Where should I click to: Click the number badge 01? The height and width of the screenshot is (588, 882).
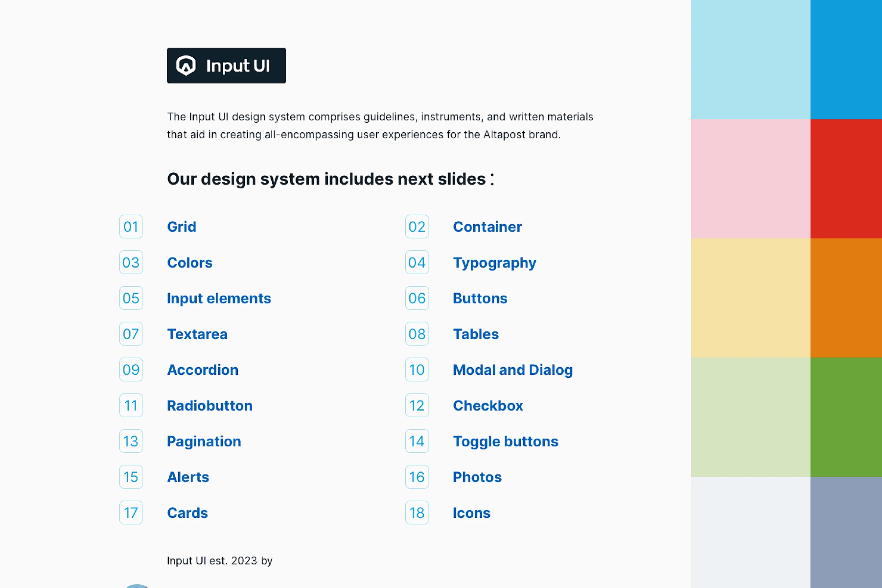[131, 226]
